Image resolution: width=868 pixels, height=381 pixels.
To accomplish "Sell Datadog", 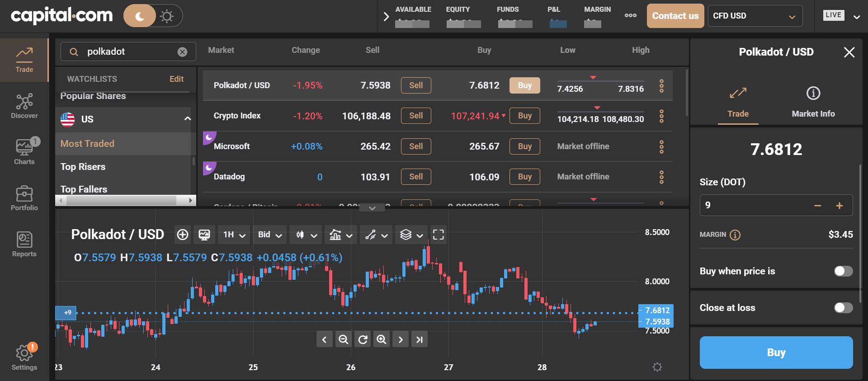I will [x=416, y=177].
